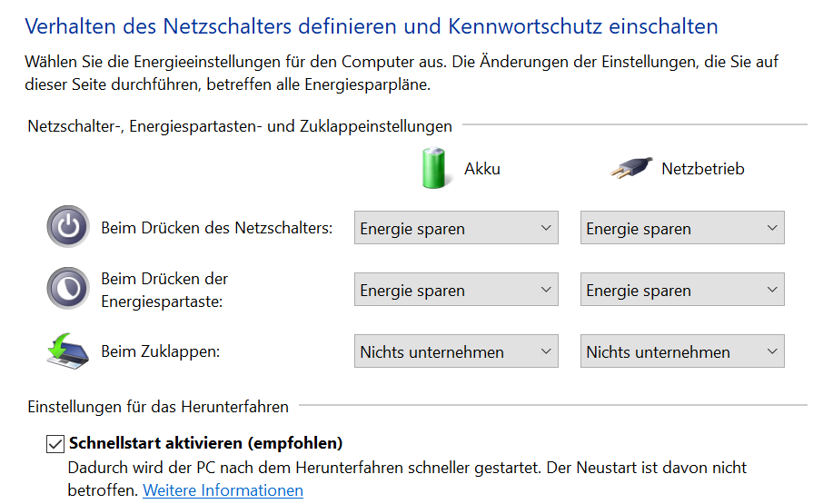Click Schnellstart aktivieren (empfohlen) label

pos(206,443)
